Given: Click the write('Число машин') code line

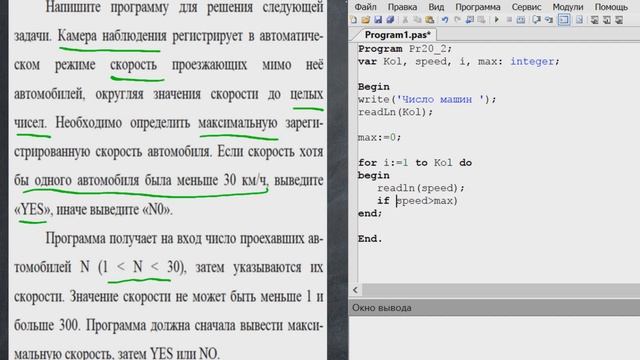Looking at the screenshot, I should tap(427, 100).
